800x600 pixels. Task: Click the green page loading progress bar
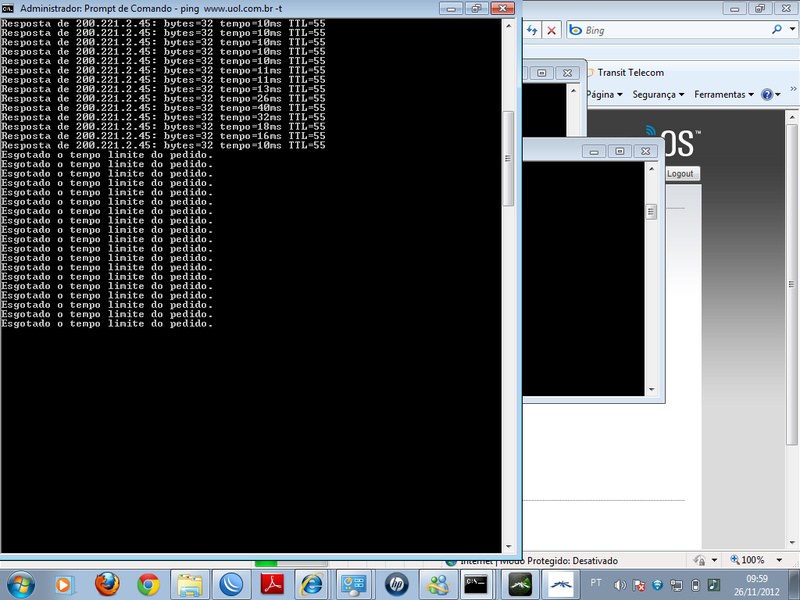(x=266, y=563)
